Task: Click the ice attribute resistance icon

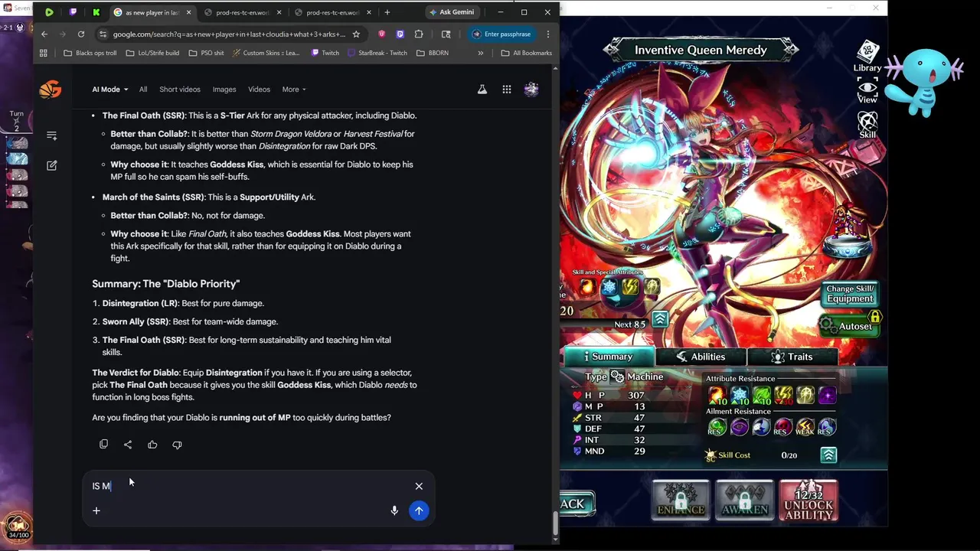Action: [740, 396]
